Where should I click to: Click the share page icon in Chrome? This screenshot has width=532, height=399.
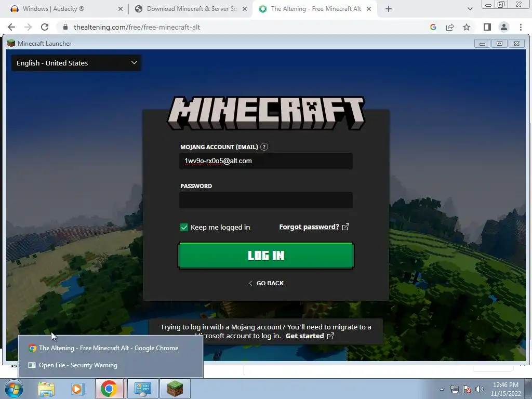pyautogui.click(x=450, y=27)
